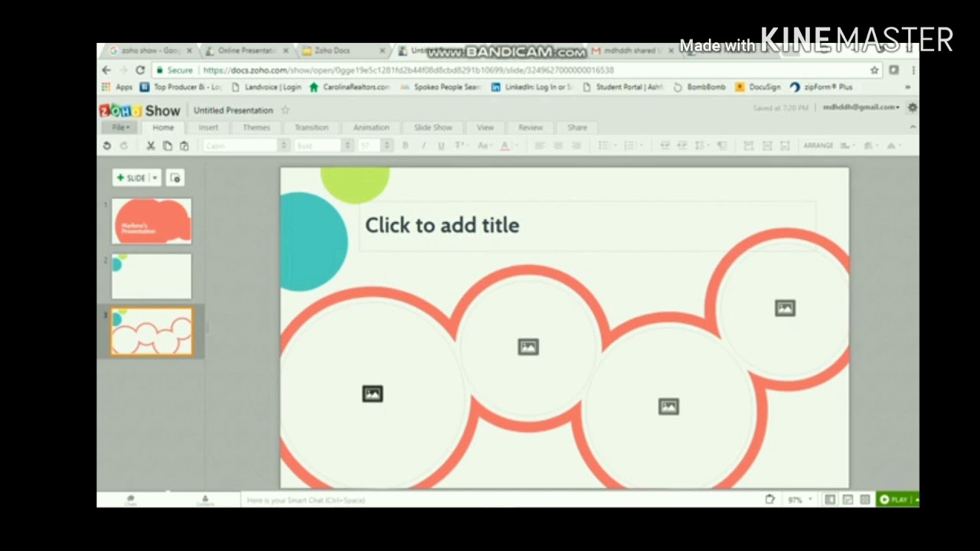The width and height of the screenshot is (980, 551).
Task: Click the Undo icon in the toolbar
Action: click(x=106, y=145)
